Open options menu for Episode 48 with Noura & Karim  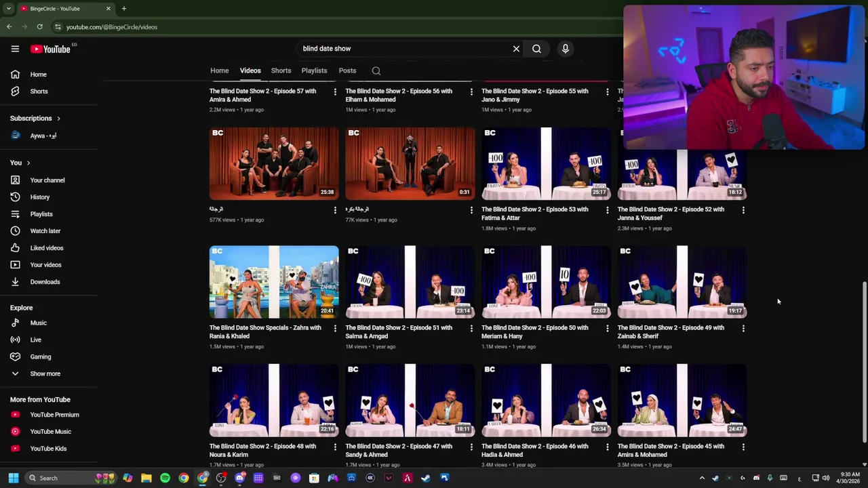click(x=335, y=447)
